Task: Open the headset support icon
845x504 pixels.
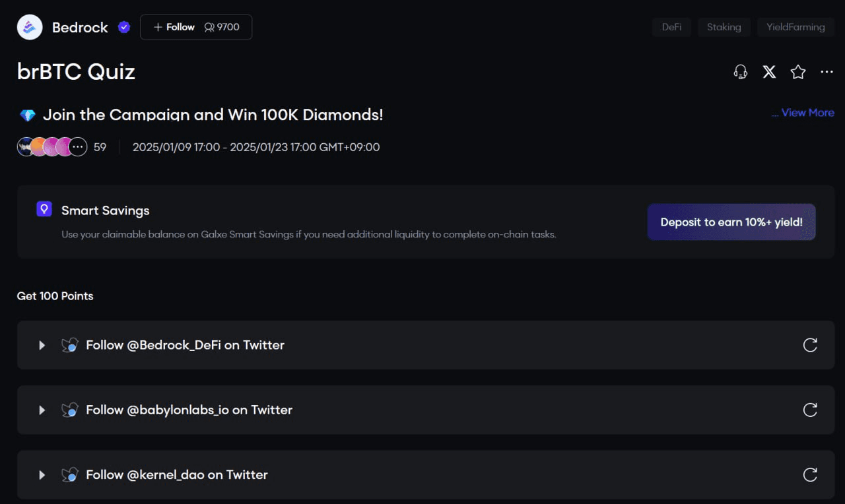Action: [741, 72]
